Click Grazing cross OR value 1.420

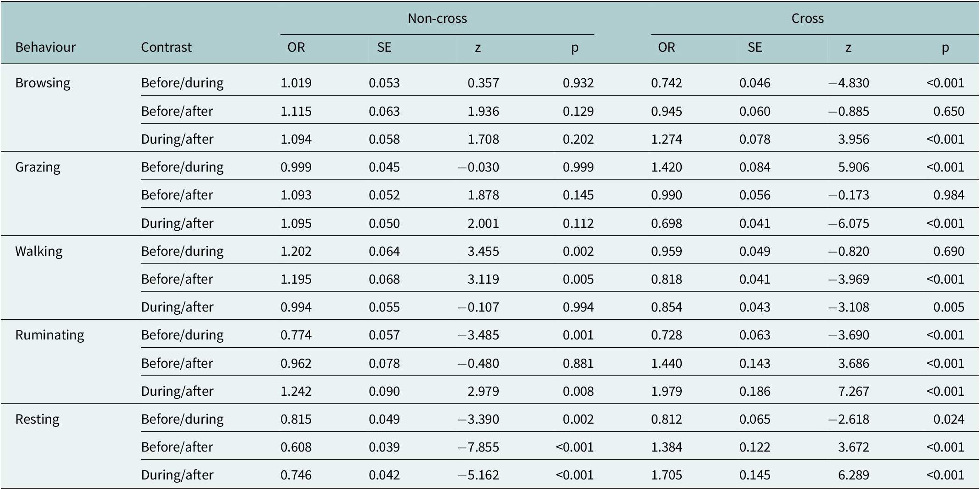pos(667,167)
